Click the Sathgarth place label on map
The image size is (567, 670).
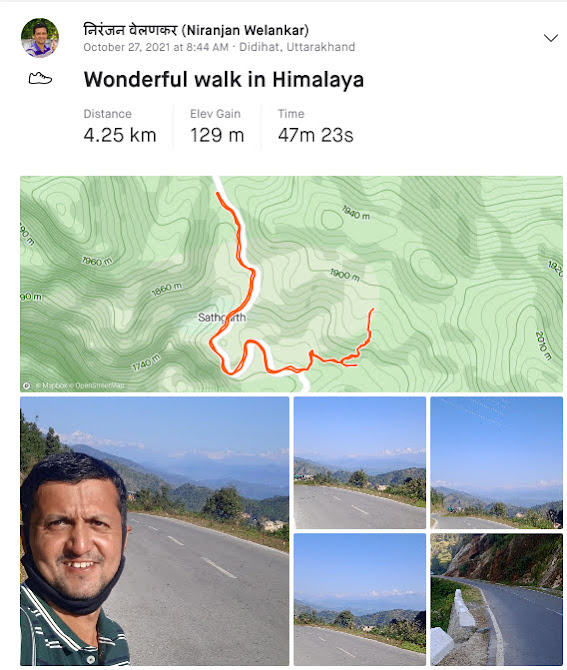(x=222, y=317)
